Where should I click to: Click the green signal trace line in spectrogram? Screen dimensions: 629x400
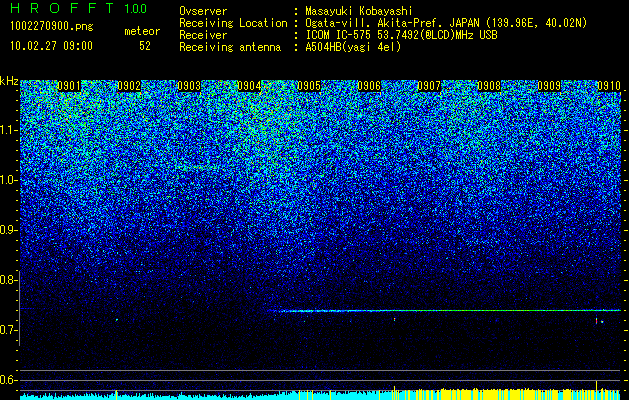click(x=445, y=311)
